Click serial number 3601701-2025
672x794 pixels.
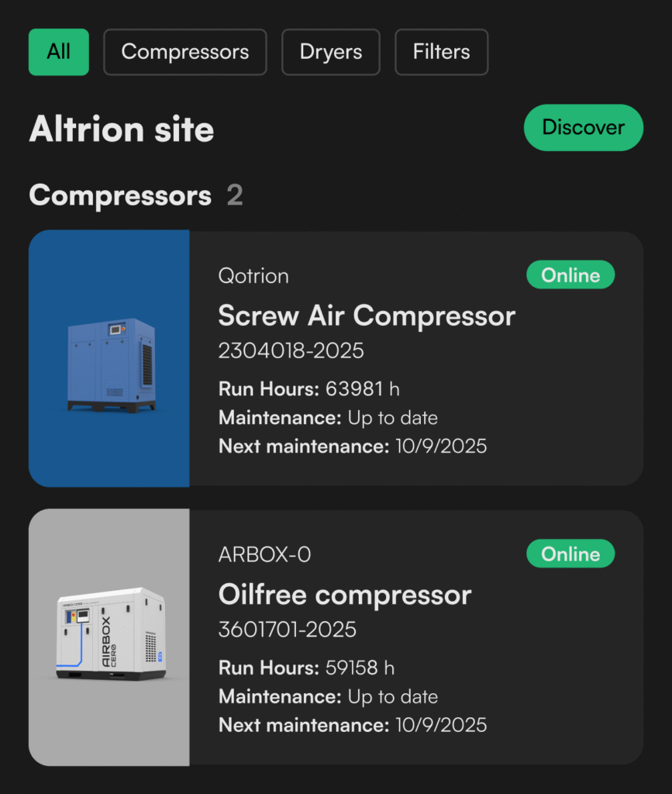point(288,630)
